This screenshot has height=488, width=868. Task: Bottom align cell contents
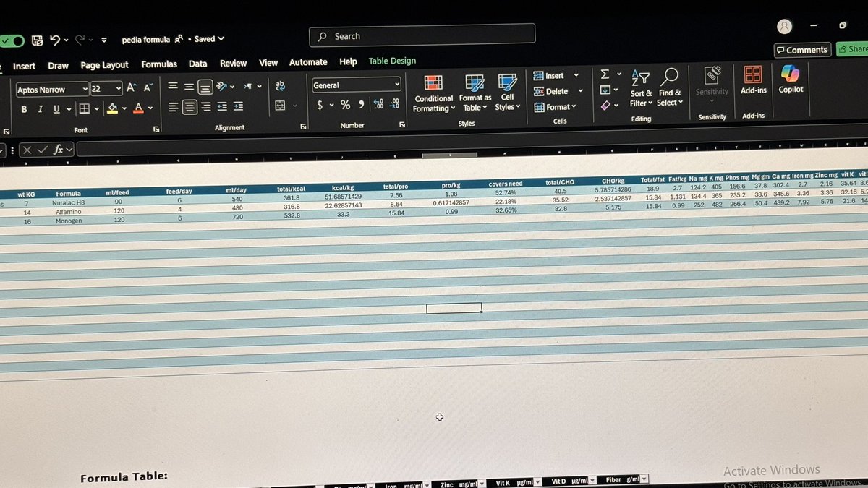[205, 87]
